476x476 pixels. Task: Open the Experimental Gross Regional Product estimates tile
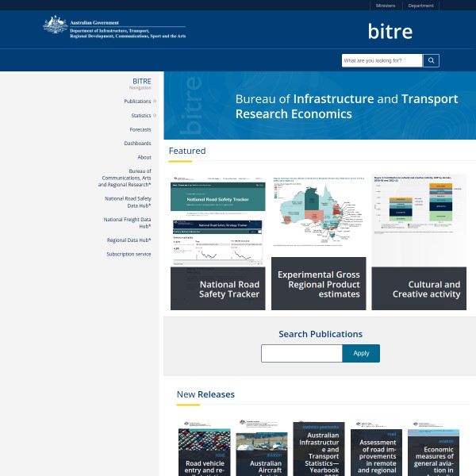318,242
